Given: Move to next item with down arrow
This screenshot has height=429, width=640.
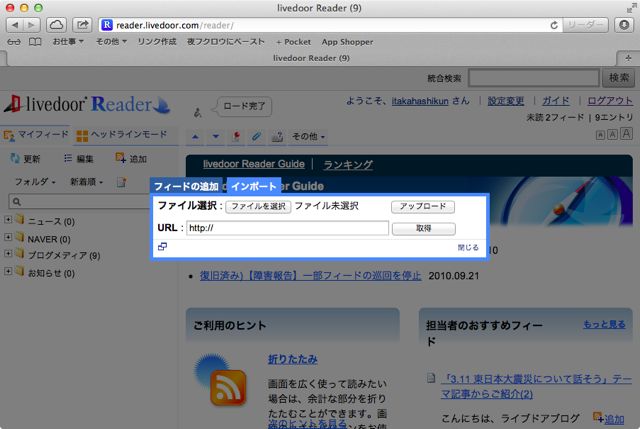Looking at the screenshot, I should [x=216, y=137].
